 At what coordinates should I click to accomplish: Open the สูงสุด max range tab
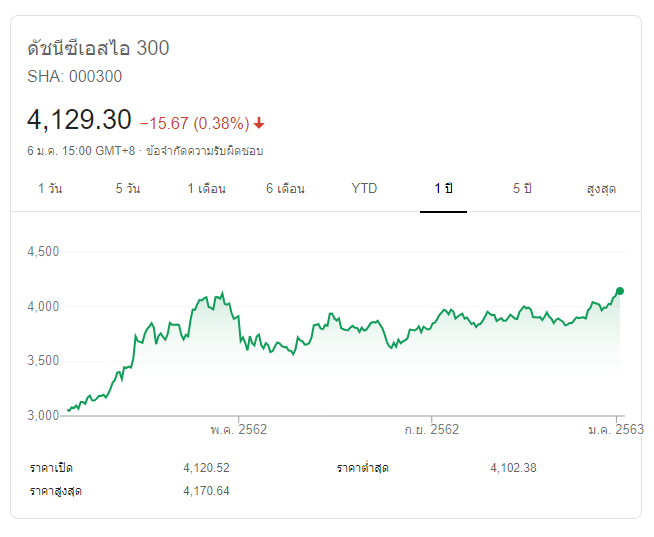(x=601, y=189)
